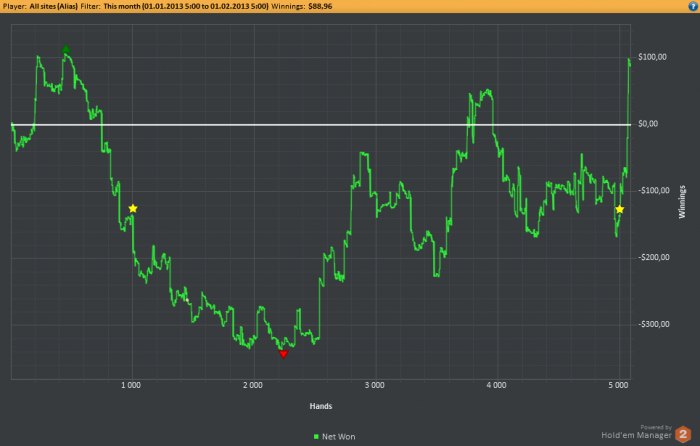Image resolution: width=700 pixels, height=446 pixels.
Task: Click the -$300,00 axis label
Action: click(x=654, y=324)
